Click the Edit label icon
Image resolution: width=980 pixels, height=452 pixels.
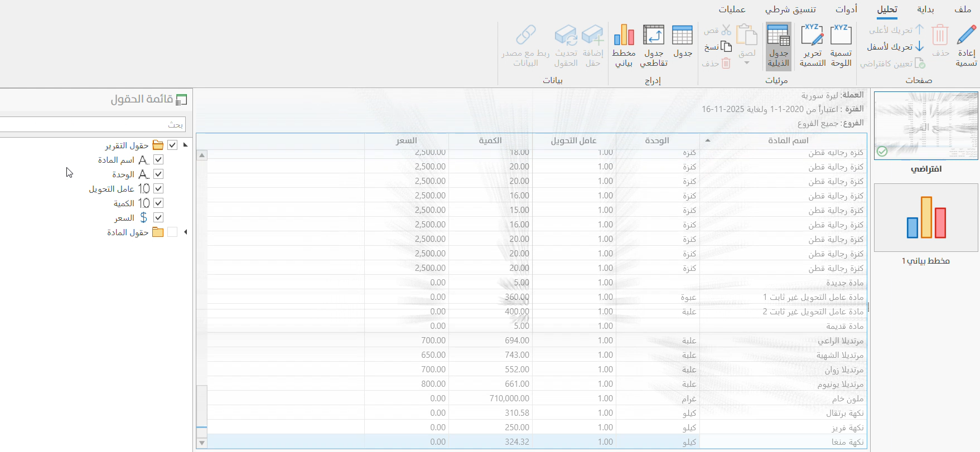click(812, 36)
